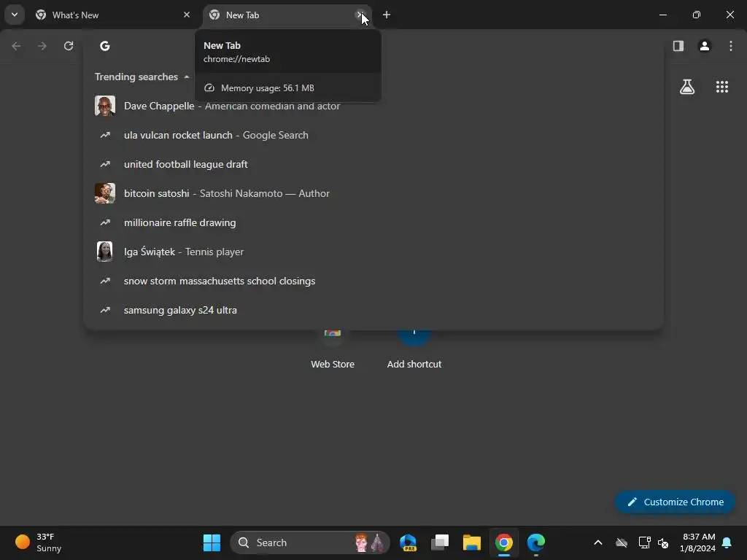Select united football league draft suggestion
The height and width of the screenshot is (560, 747).
pyautogui.click(x=373, y=164)
